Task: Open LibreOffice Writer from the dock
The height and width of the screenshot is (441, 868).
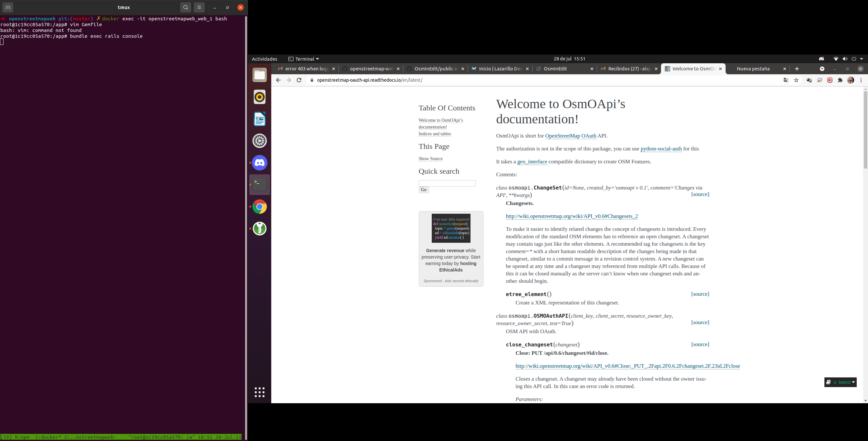Action: click(x=259, y=119)
